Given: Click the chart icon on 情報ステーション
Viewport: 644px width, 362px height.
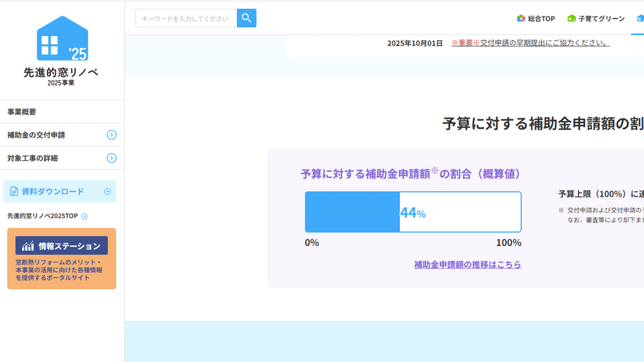Looking at the screenshot, I should [28, 246].
